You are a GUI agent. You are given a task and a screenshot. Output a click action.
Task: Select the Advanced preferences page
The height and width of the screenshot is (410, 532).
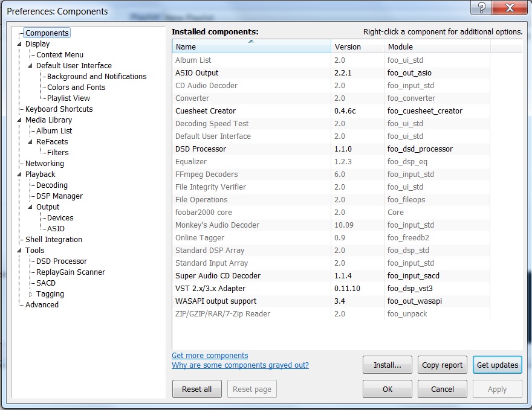coord(42,305)
